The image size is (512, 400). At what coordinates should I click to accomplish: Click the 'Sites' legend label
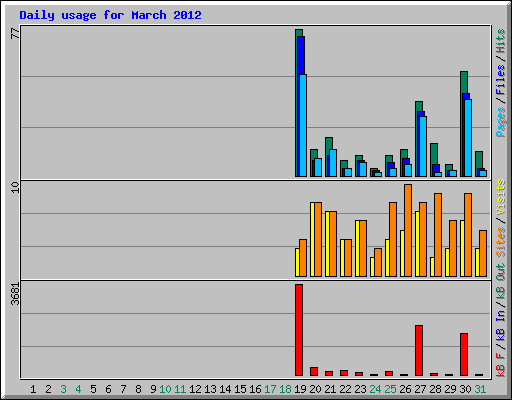tap(500, 242)
